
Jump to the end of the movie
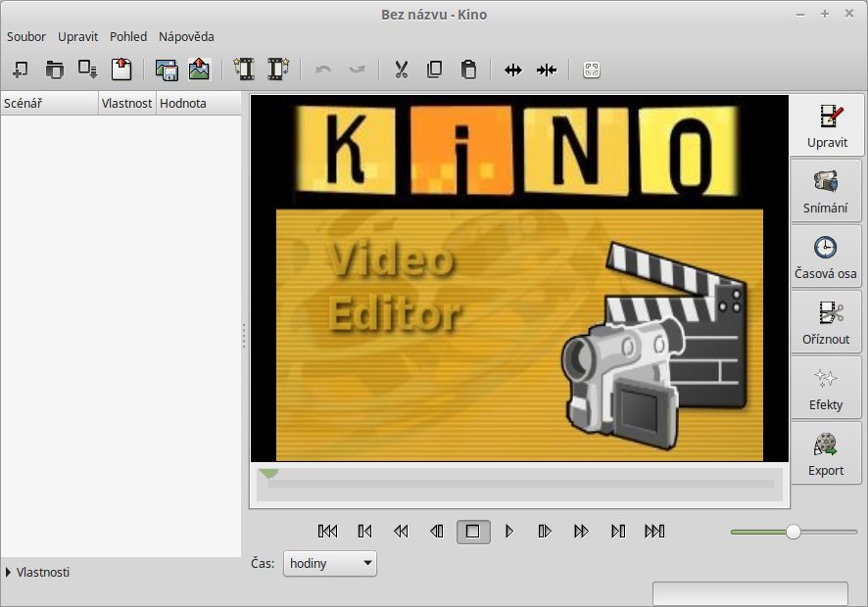[x=654, y=532]
